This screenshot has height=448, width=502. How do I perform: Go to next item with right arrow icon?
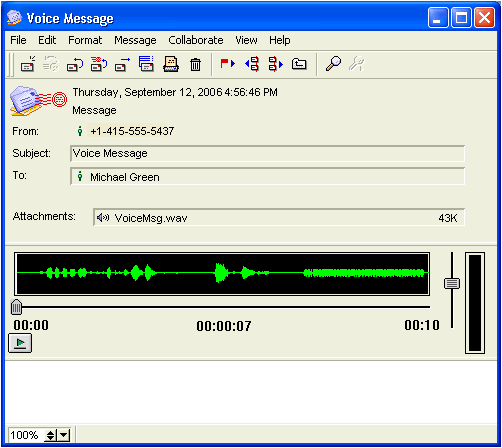click(276, 64)
